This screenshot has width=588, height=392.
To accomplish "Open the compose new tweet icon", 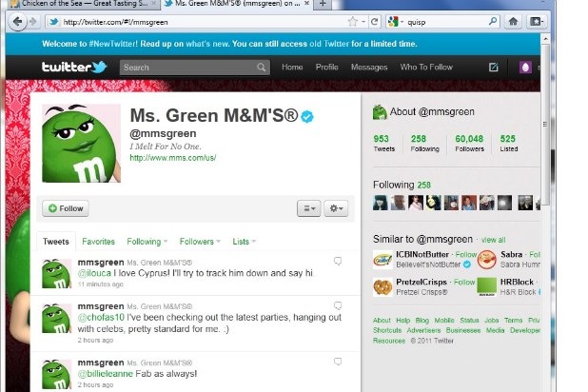I will (x=493, y=68).
